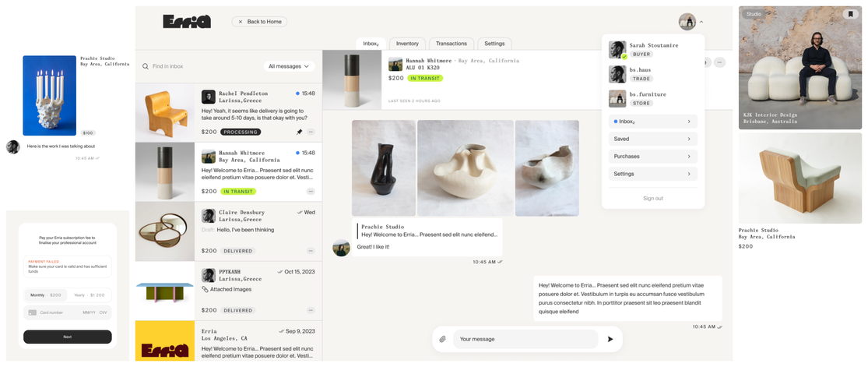Open the more options on PPYKAHH's message
Screen dimensions: 868x367
click(311, 310)
